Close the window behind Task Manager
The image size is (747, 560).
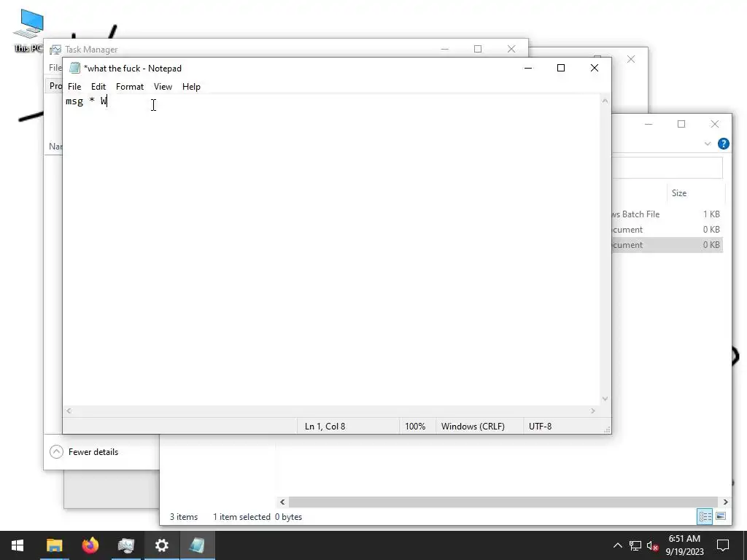pos(631,59)
